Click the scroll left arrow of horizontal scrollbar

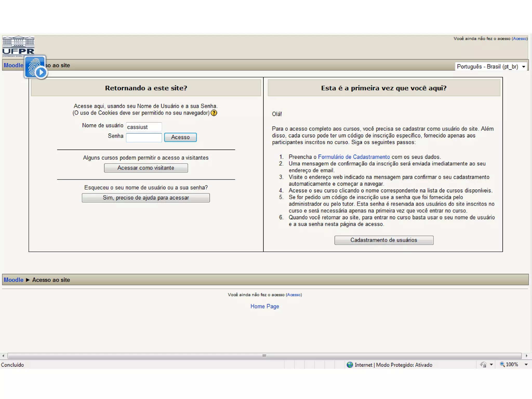click(x=3, y=356)
